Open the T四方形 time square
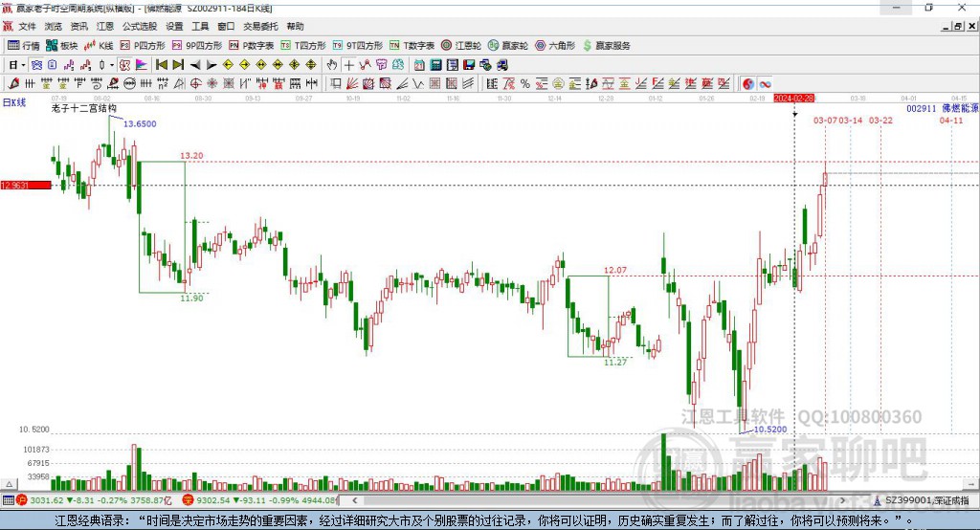This screenshot has width=980, height=530. [x=303, y=46]
